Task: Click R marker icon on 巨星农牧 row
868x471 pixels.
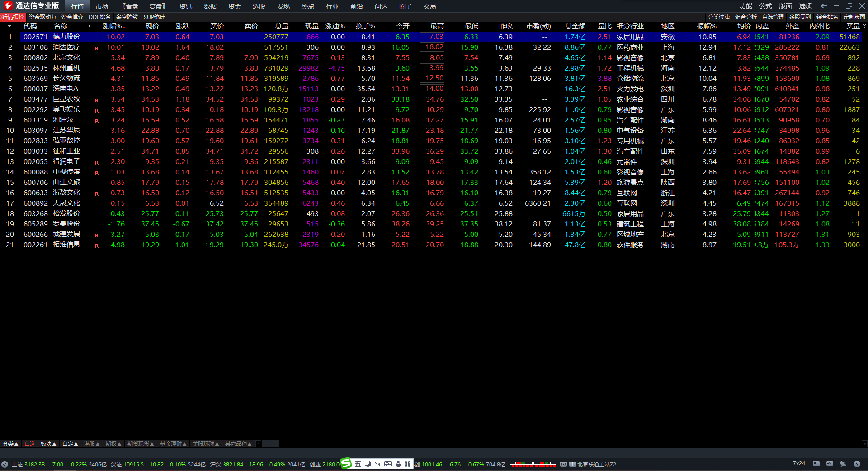Action: click(97, 100)
